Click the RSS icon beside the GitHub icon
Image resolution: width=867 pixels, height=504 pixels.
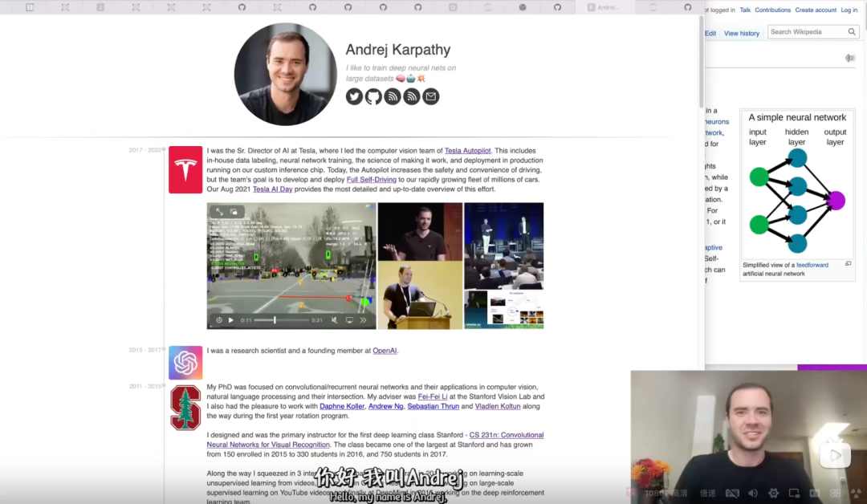tap(393, 97)
